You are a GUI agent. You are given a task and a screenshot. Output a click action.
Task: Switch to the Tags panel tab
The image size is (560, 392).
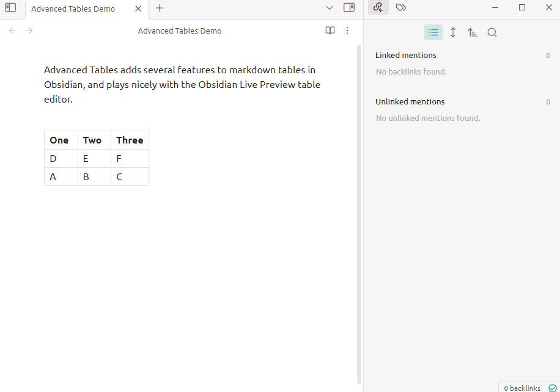click(400, 7)
